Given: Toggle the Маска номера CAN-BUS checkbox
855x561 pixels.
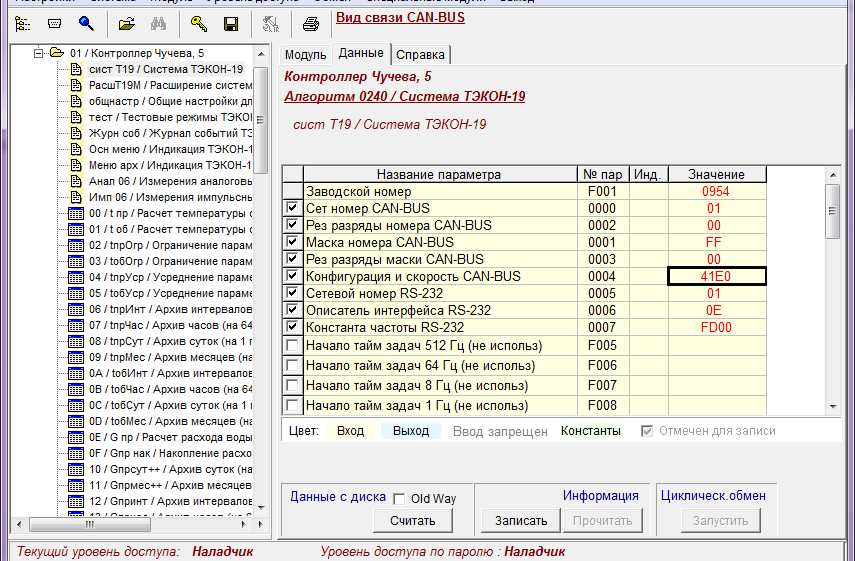Looking at the screenshot, I should [x=293, y=242].
